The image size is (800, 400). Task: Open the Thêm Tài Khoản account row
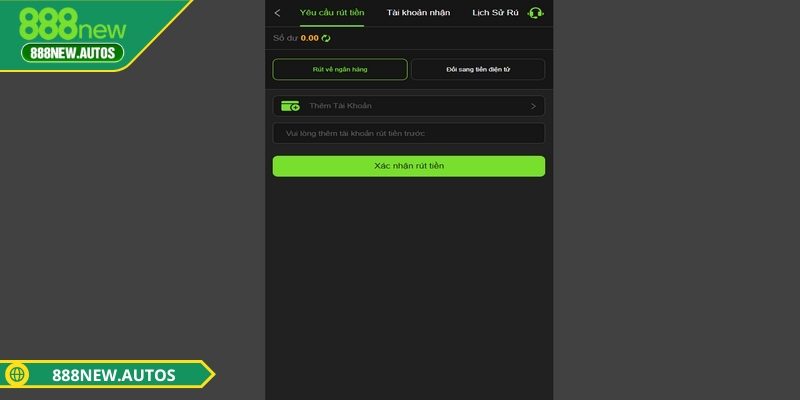tap(408, 106)
